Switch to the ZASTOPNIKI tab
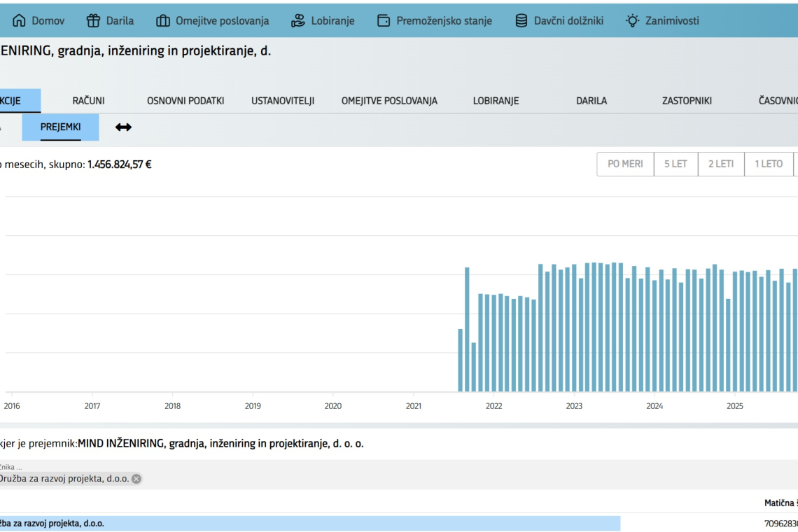 click(x=687, y=101)
